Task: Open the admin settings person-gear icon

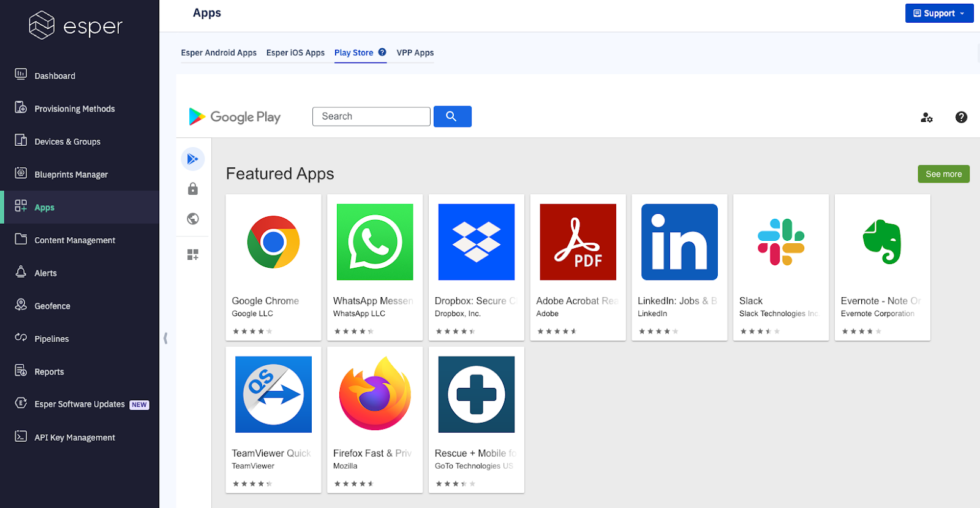Action: point(927,117)
